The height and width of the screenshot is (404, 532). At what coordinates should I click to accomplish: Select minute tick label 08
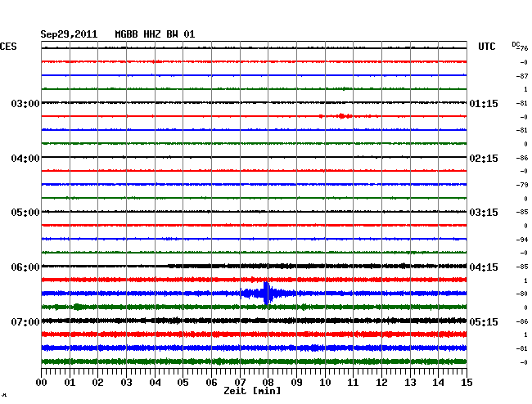[x=268, y=382]
